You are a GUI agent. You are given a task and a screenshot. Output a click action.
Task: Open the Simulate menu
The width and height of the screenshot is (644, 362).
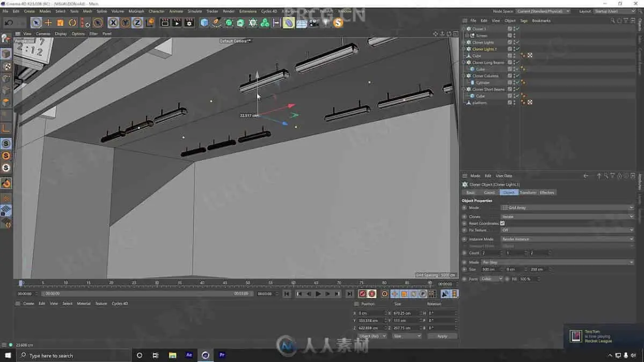coord(194,11)
